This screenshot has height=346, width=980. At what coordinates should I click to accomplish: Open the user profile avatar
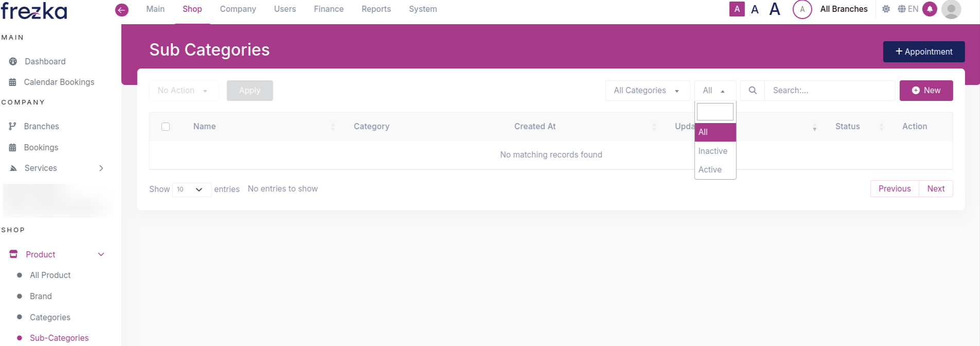click(951, 9)
